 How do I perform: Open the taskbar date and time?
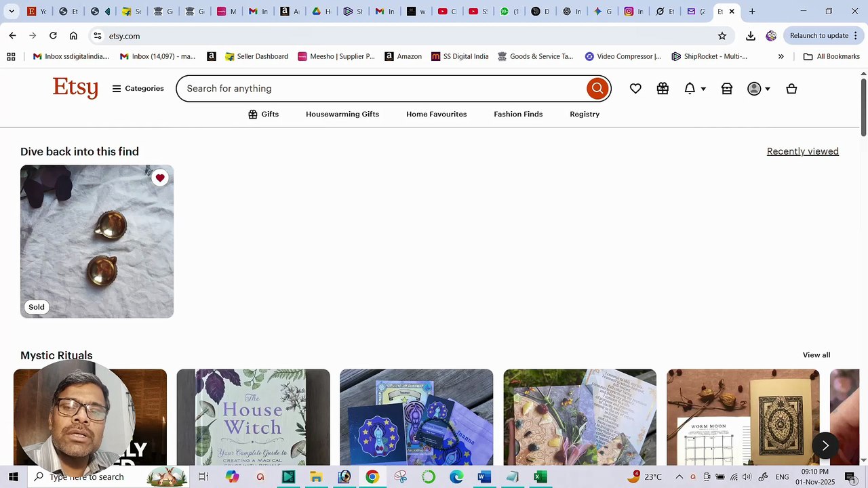point(814,477)
